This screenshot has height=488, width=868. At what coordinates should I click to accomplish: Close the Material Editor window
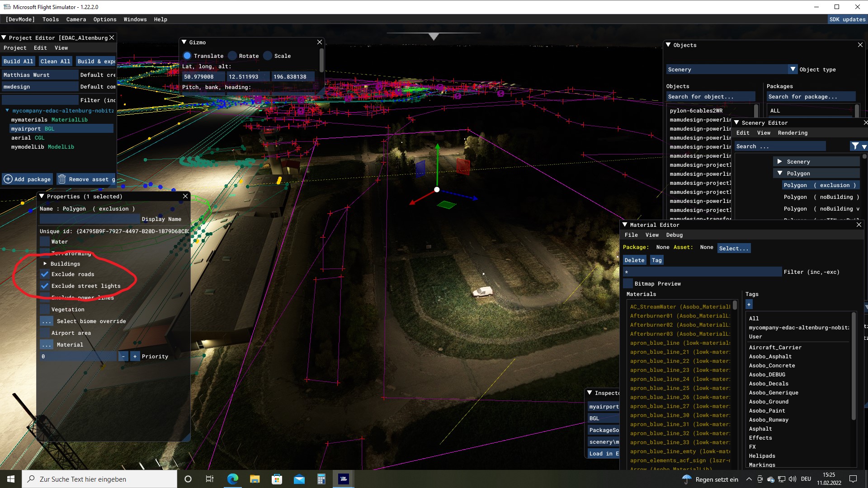pos(859,225)
